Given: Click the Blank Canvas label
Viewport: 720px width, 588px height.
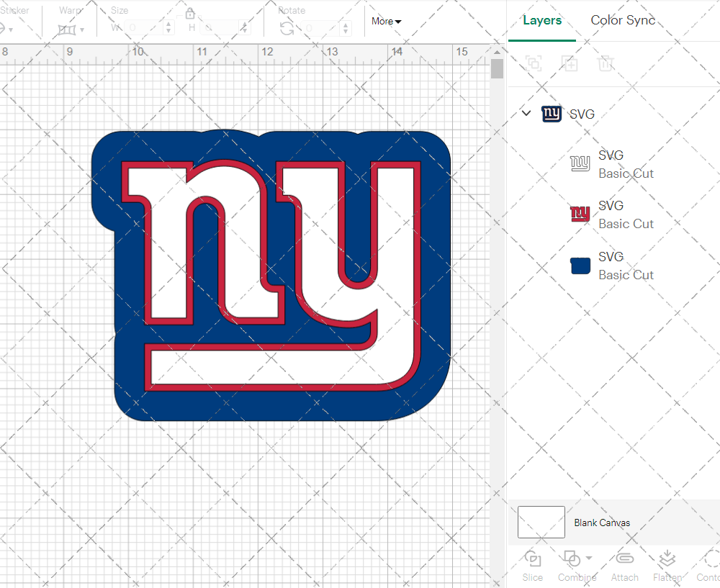Looking at the screenshot, I should 601,523.
